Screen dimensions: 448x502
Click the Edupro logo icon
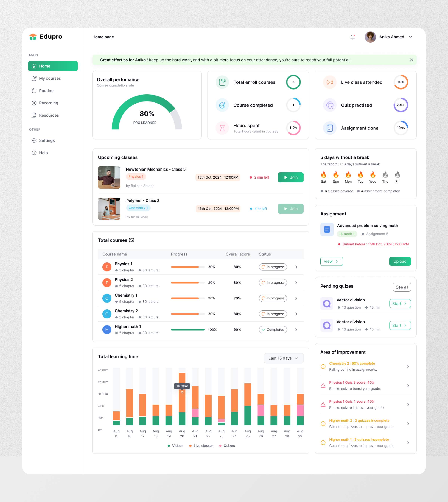coord(33,36)
